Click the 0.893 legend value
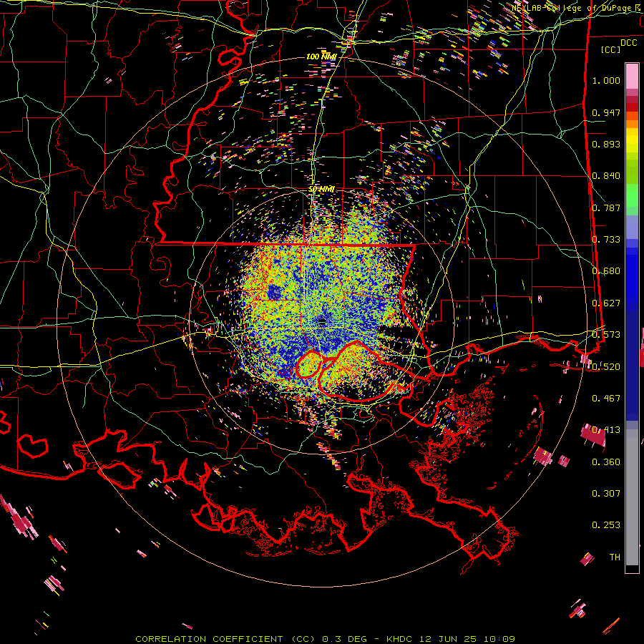The image size is (644, 644). click(606, 144)
